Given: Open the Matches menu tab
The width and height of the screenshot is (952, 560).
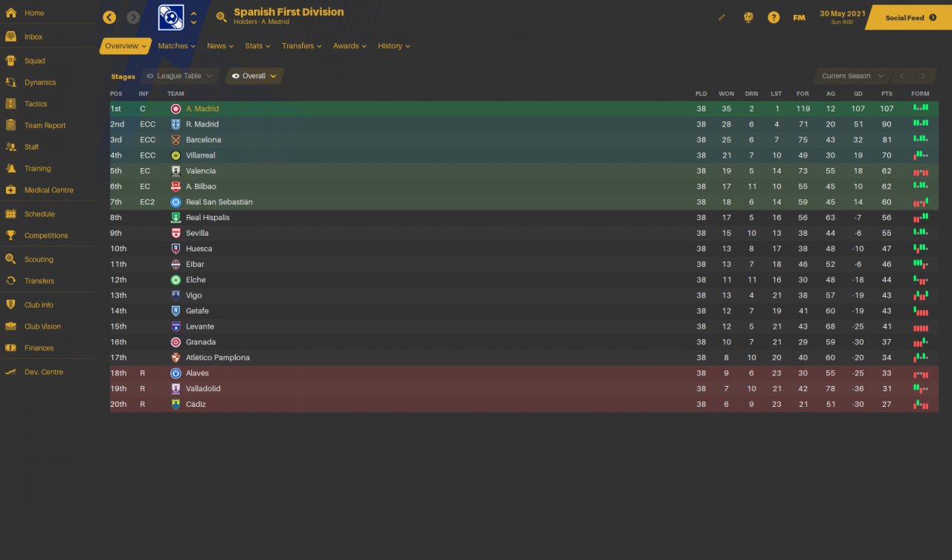Looking at the screenshot, I should 176,46.
